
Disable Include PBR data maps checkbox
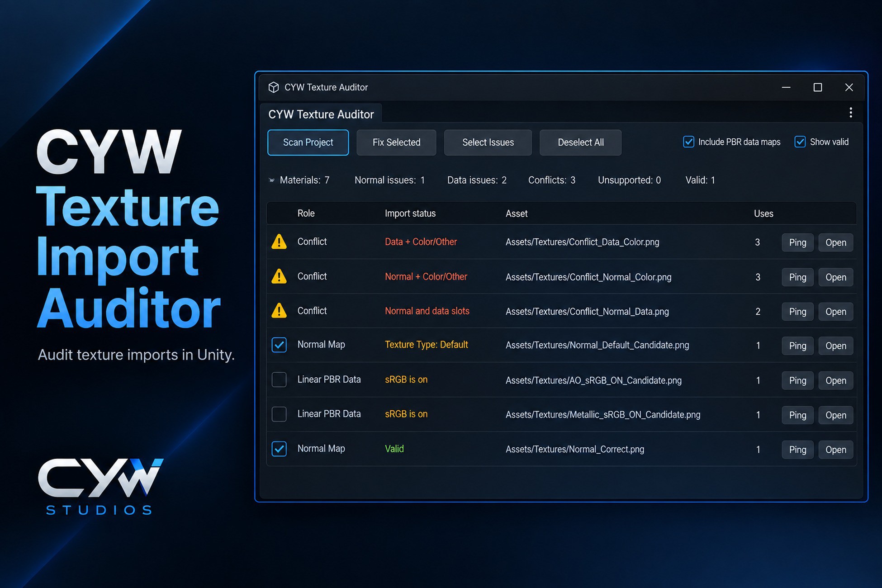point(688,142)
